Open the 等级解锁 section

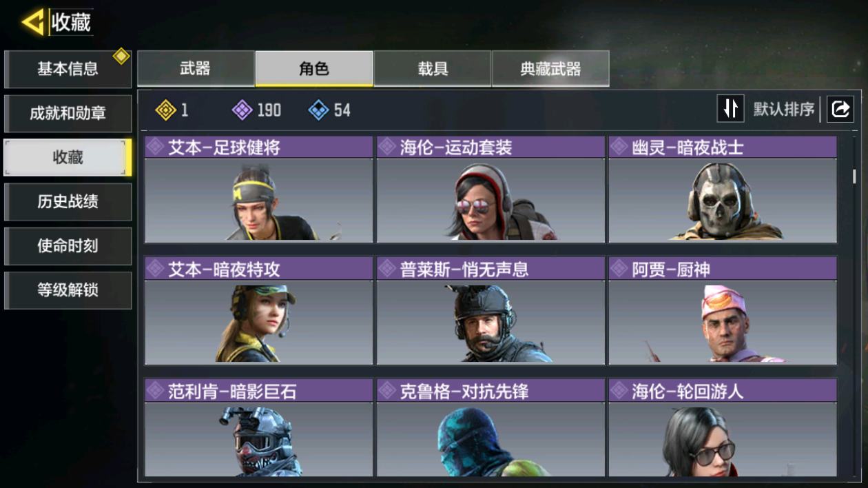[x=68, y=289]
